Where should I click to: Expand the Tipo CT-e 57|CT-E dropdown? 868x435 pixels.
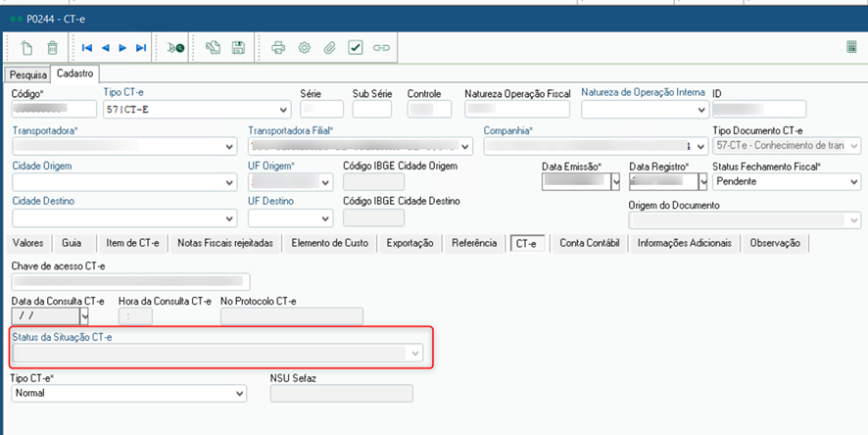284,110
